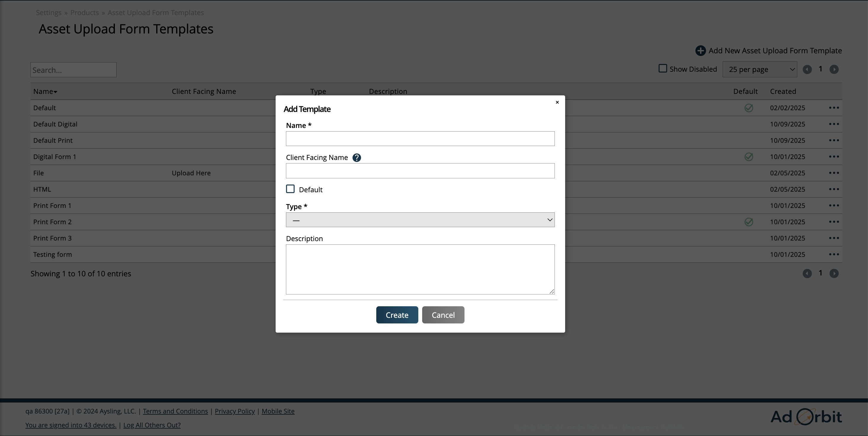Click the Client Facing Name help icon

pos(356,158)
